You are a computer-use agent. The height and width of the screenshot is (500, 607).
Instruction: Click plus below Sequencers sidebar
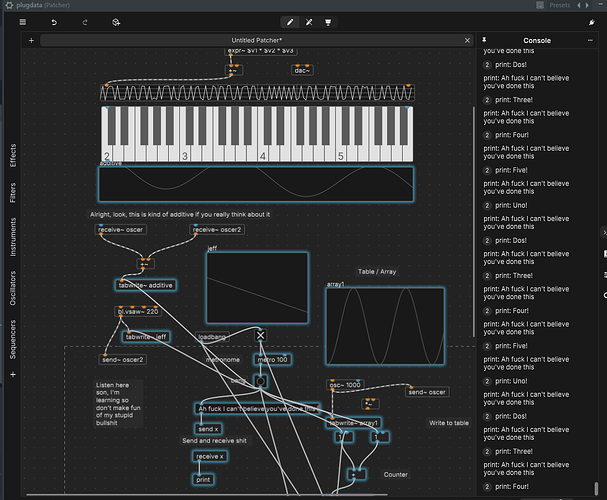13,375
